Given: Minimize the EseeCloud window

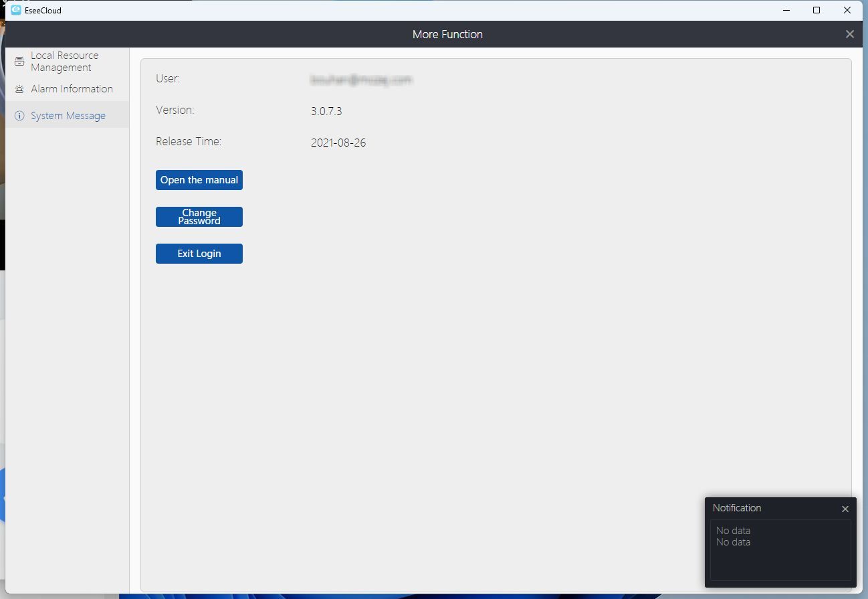Looking at the screenshot, I should pyautogui.click(x=786, y=10).
